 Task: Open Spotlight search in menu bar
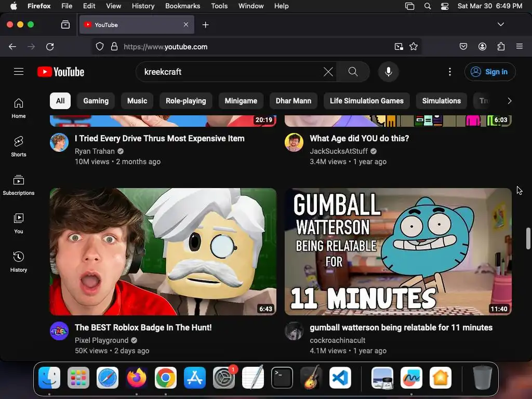pos(428,6)
